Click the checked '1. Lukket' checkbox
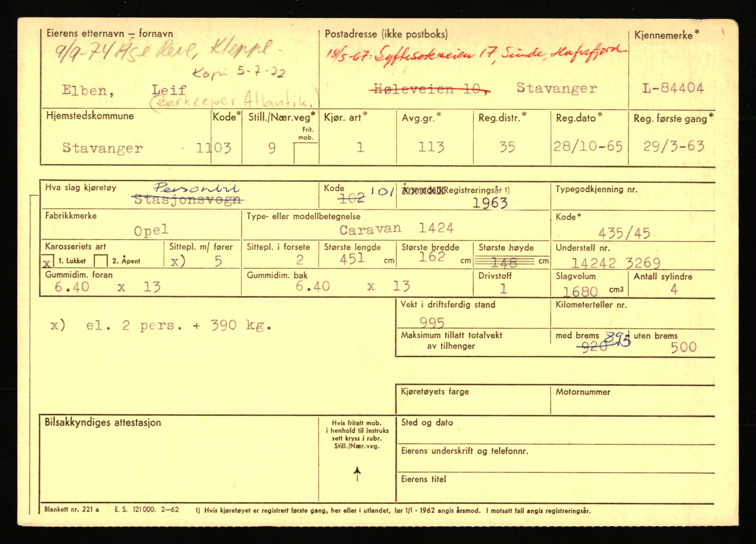Viewport: 756px width, 544px height. tap(48, 261)
